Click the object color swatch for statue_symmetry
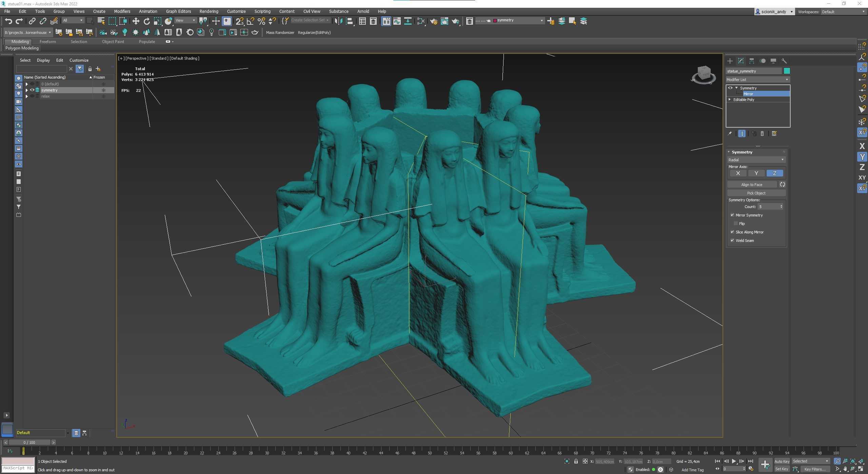 click(787, 70)
